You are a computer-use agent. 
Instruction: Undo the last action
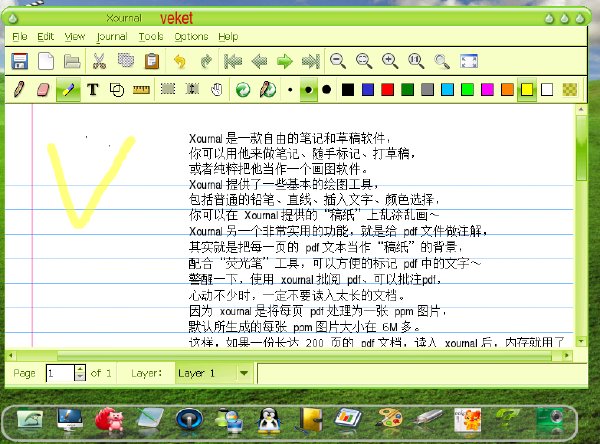tap(179, 61)
